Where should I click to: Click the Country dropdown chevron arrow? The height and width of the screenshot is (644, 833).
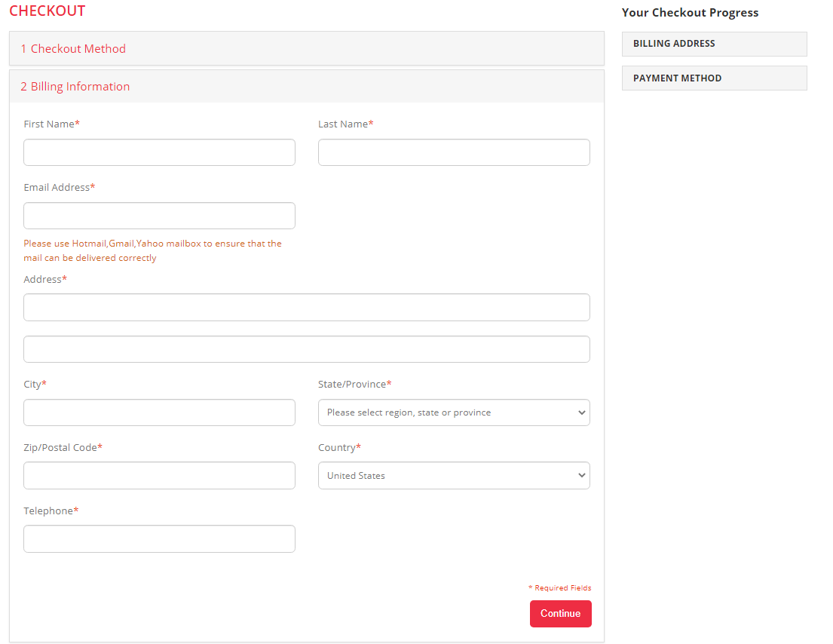coord(580,476)
